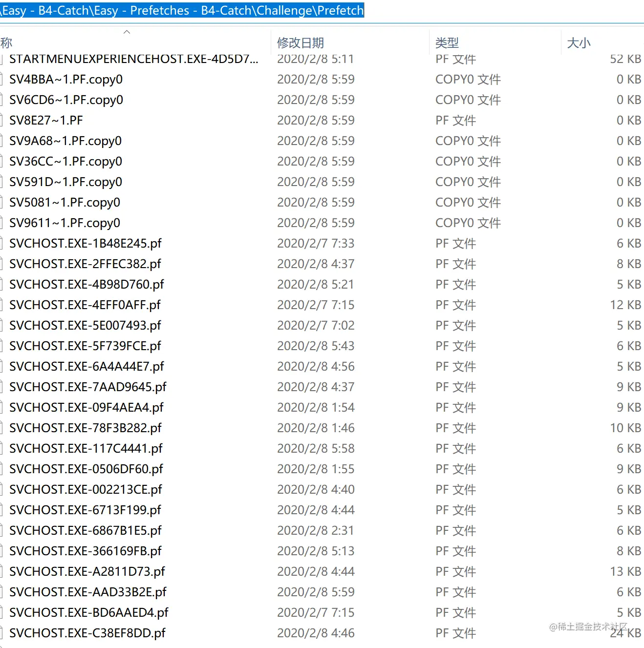This screenshot has width=644, height=648.
Task: Click the 10 KB size of SVCHOST.EXE-78F3B282.pf
Action: pos(625,428)
